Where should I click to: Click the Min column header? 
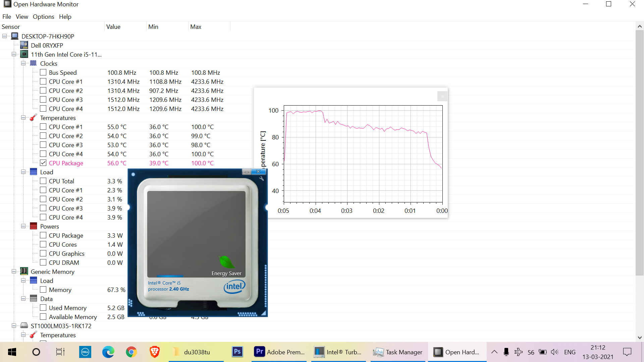167,26
